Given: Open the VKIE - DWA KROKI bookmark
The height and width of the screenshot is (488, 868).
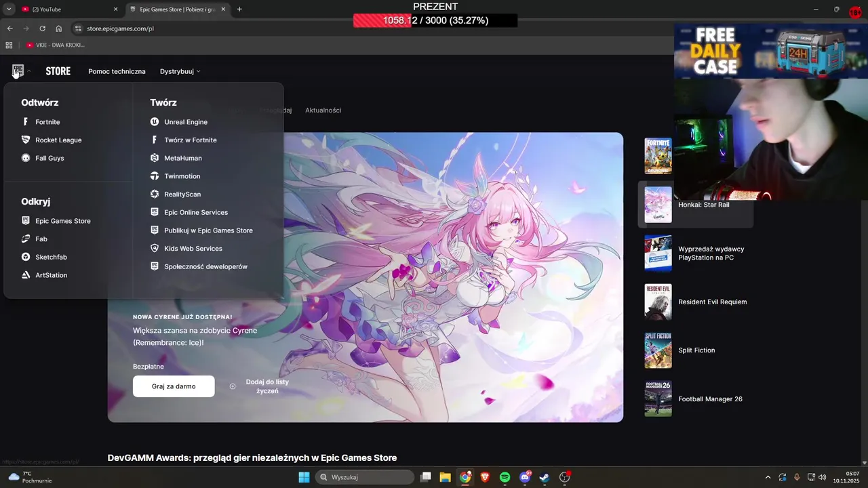Looking at the screenshot, I should coord(56,45).
